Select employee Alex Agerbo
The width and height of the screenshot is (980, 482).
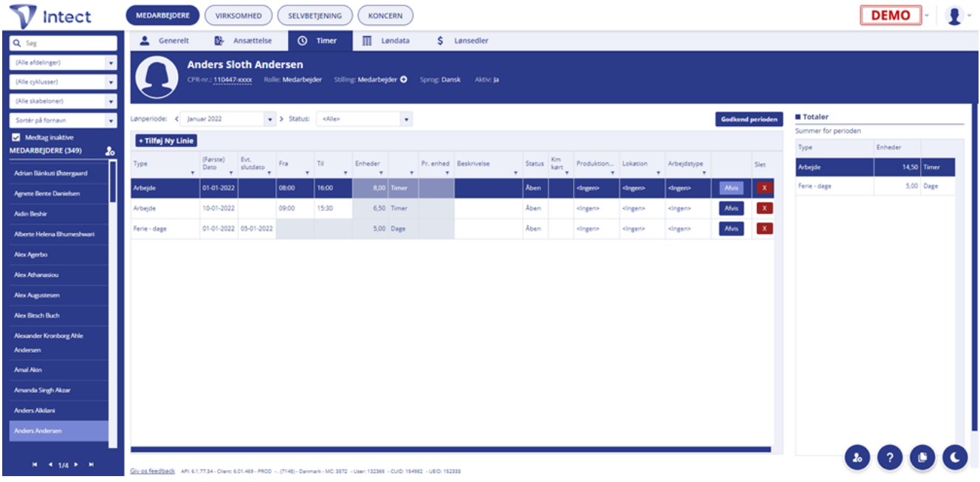(x=58, y=255)
